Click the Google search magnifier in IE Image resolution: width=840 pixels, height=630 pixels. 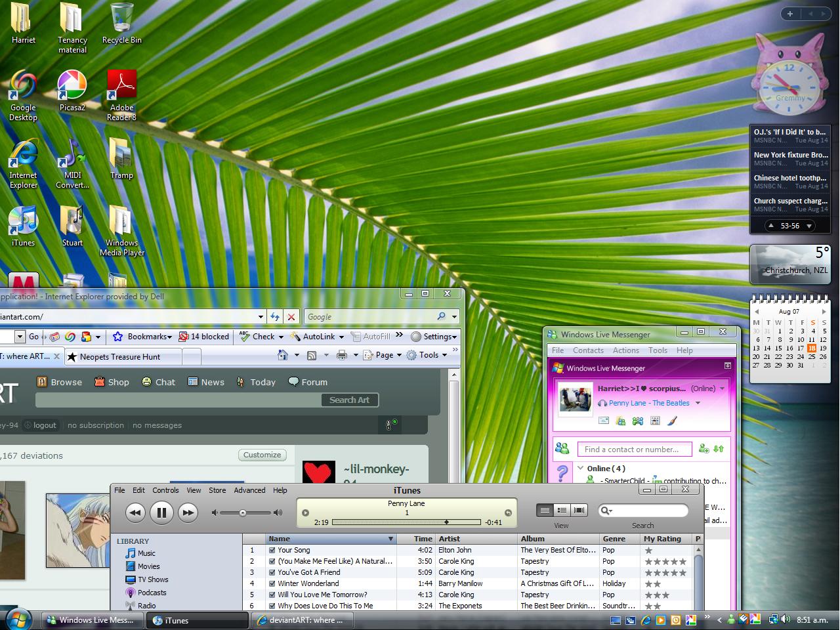click(x=442, y=317)
